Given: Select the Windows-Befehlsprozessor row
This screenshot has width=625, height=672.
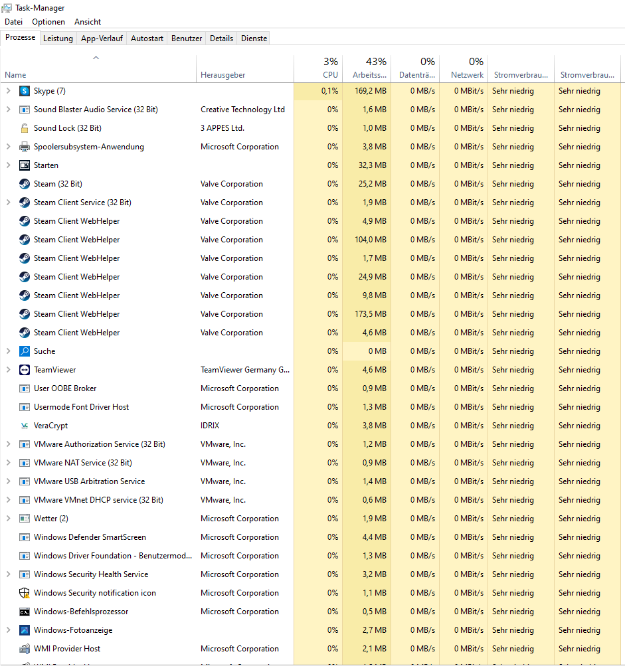Looking at the screenshot, I should click(311, 612).
